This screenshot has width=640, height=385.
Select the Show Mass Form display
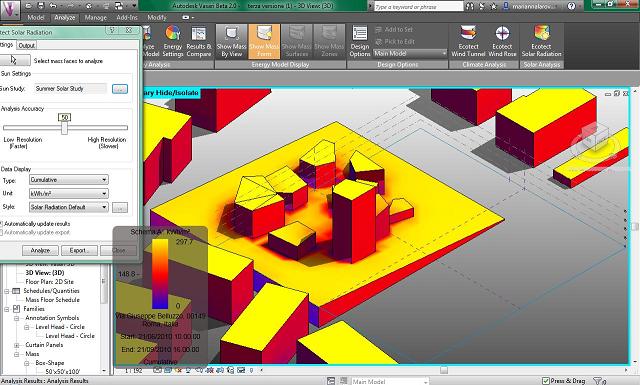click(264, 40)
